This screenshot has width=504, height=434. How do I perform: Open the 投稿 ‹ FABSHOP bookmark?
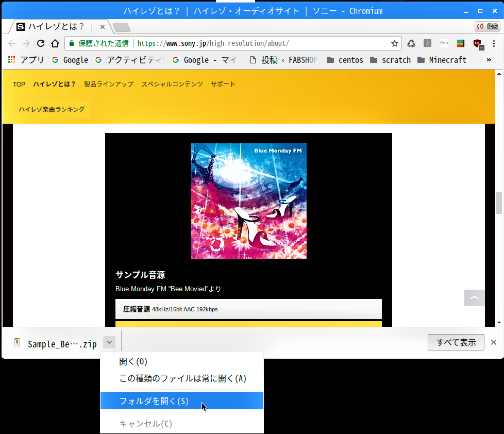click(284, 60)
